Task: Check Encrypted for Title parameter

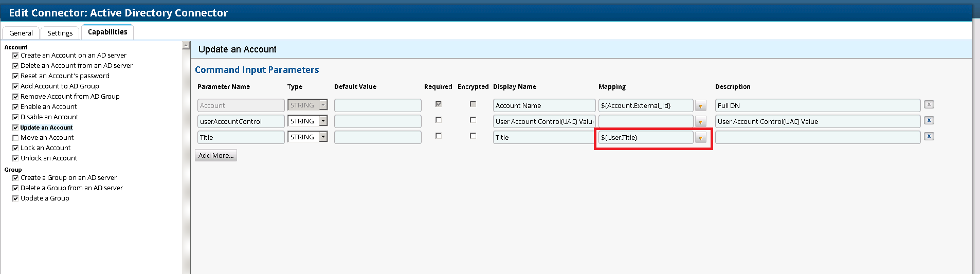Action: (473, 136)
